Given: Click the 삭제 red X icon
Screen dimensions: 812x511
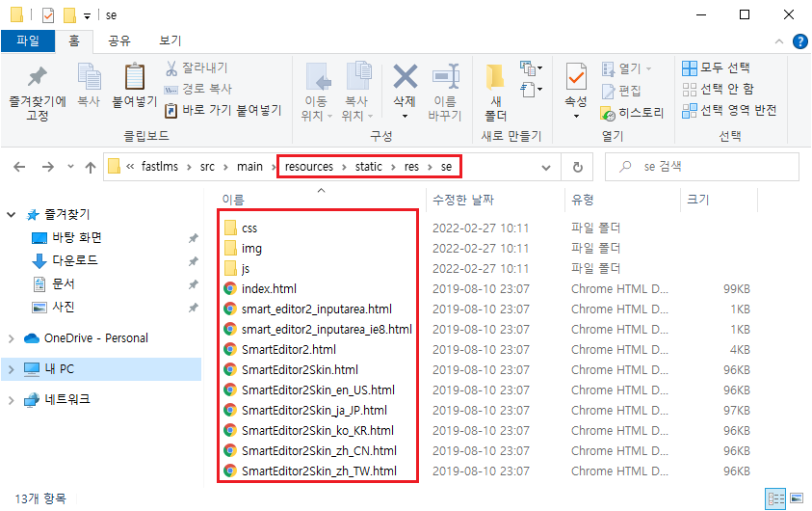Looking at the screenshot, I should pyautogui.click(x=405, y=76).
